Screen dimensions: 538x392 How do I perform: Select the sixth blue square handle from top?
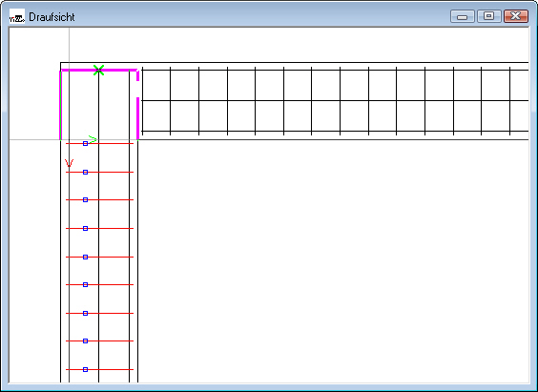coord(86,284)
